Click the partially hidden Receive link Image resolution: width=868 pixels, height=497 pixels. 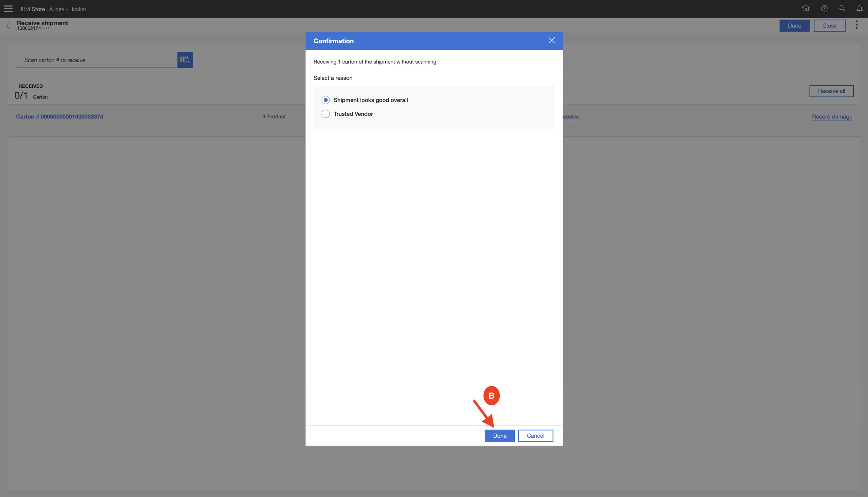tap(571, 117)
